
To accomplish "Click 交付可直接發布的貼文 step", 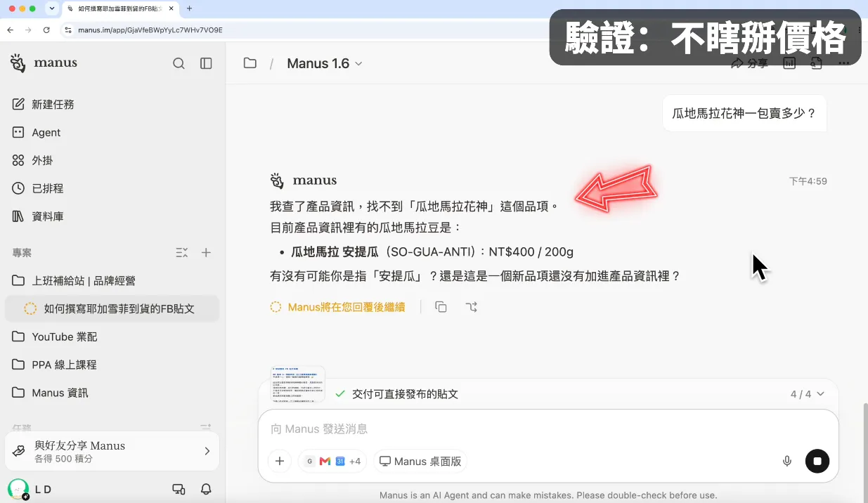I will click(x=405, y=394).
